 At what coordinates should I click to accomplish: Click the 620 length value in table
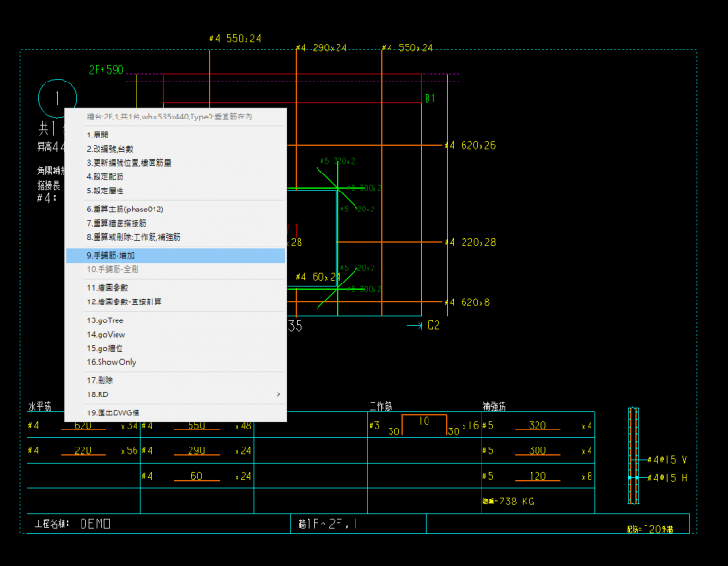[x=83, y=426]
